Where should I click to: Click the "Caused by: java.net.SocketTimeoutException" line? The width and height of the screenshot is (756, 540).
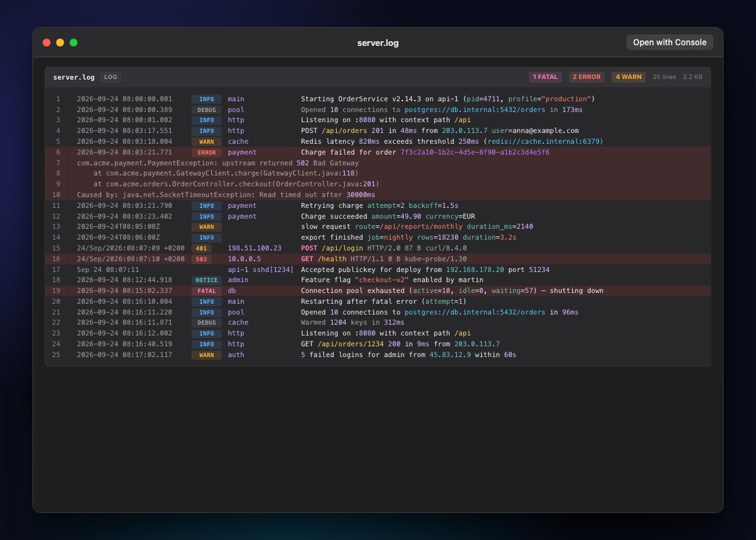point(225,195)
